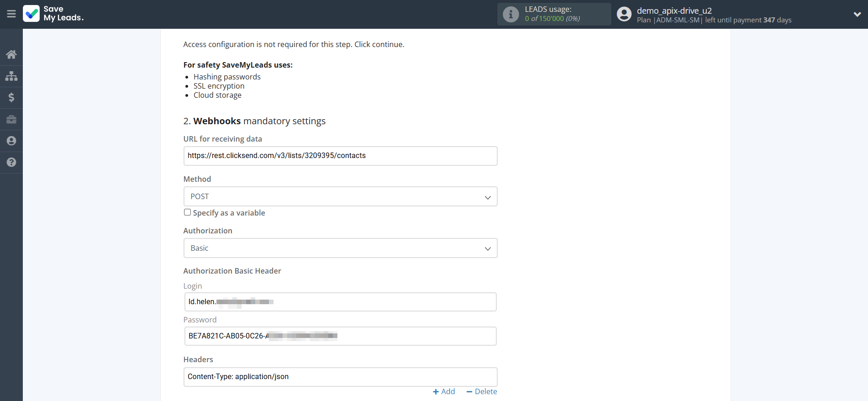
Task: Open the Method dropdown showing POST
Action: [x=340, y=196]
